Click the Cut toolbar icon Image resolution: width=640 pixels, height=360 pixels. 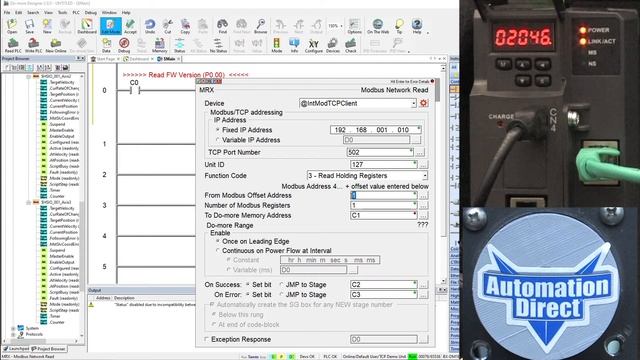click(x=167, y=26)
